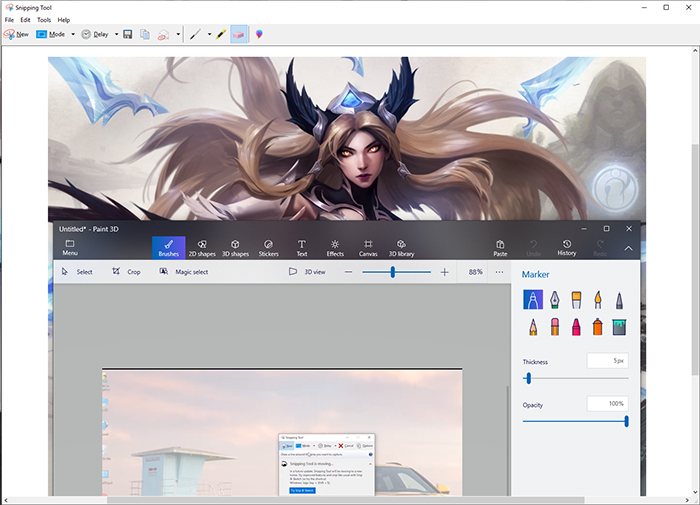Save the snip with the floppy disk icon

pos(128,34)
